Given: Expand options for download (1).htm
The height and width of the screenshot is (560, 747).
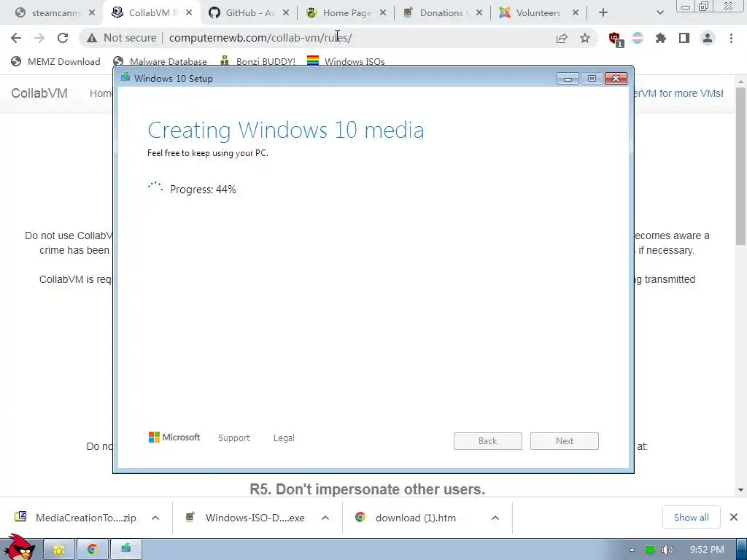Looking at the screenshot, I should coord(495,518).
